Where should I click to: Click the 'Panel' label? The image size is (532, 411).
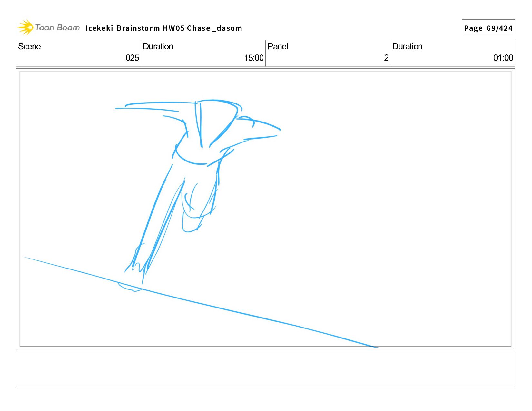pyautogui.click(x=278, y=46)
